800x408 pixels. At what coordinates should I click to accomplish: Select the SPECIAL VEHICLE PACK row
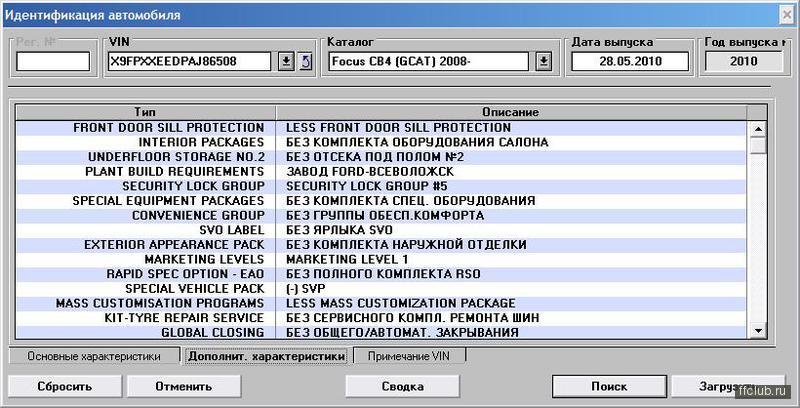382,289
